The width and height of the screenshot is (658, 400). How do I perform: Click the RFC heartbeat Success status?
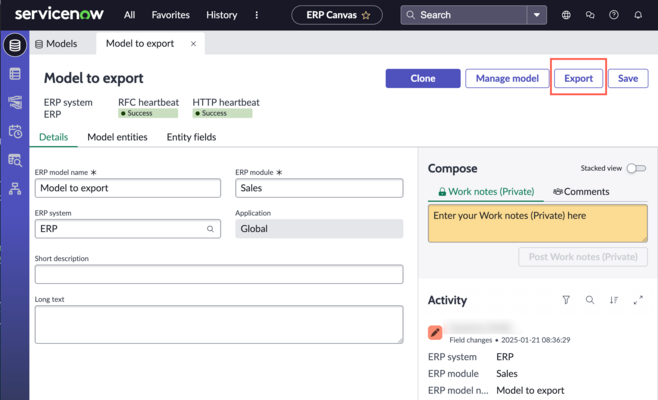tap(148, 113)
